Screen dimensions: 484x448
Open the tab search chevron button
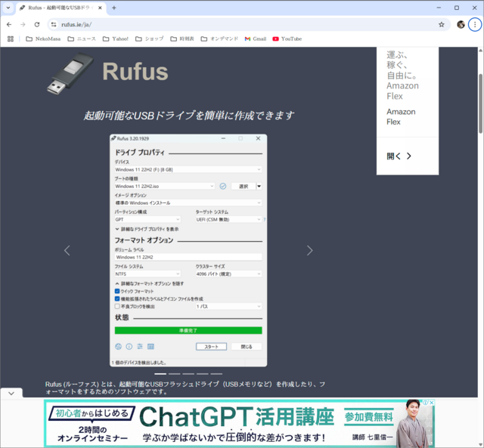(8, 8)
